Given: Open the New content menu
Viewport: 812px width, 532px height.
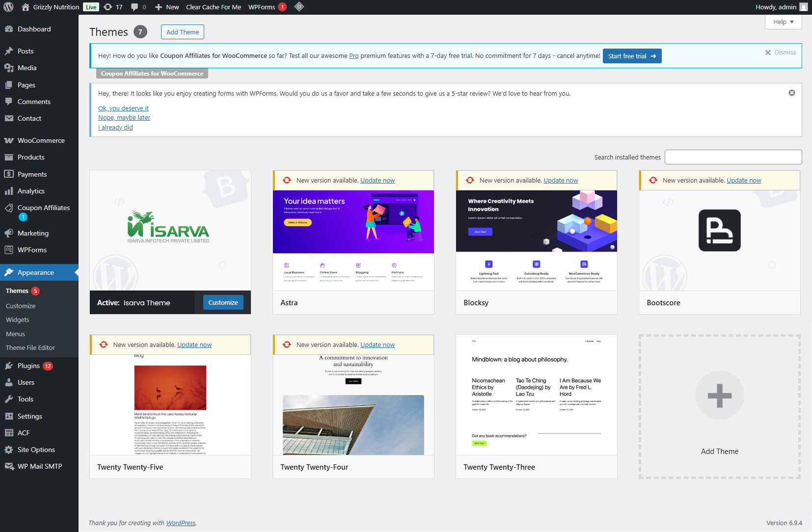Looking at the screenshot, I should [x=167, y=7].
